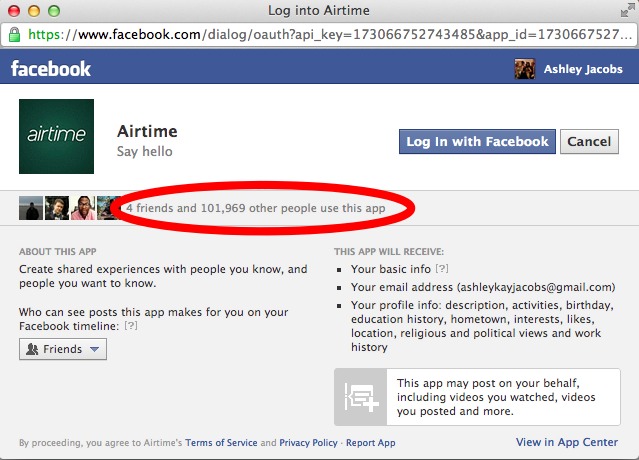
Task: Click the red close window button
Action: point(14,11)
